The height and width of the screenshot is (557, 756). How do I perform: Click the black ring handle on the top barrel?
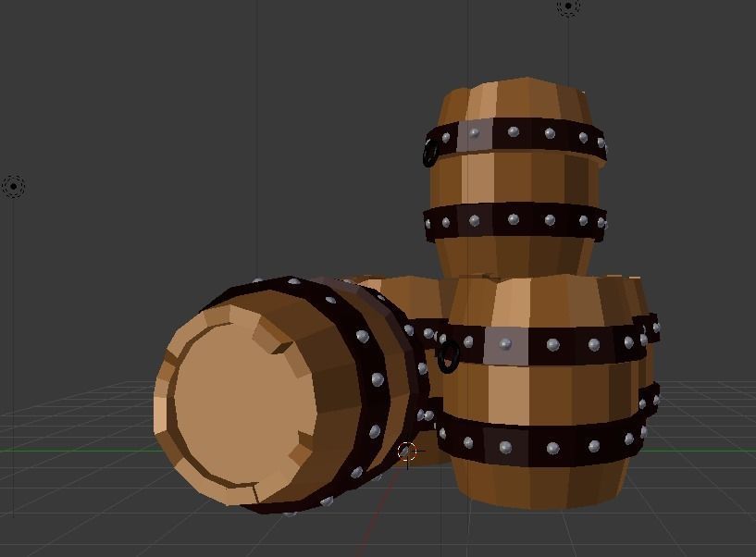click(x=429, y=154)
